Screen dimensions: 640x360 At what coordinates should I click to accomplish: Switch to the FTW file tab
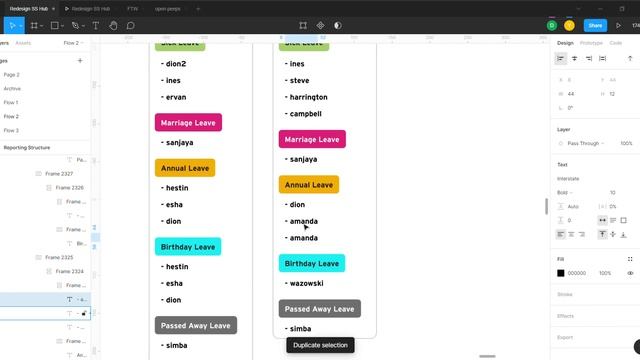(x=132, y=9)
